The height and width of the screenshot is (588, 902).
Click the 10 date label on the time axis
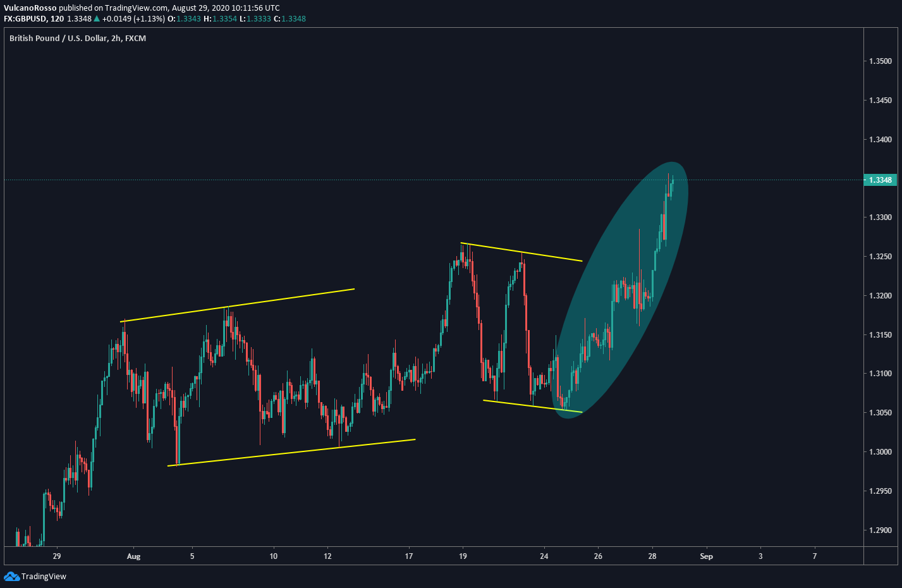pyautogui.click(x=274, y=556)
